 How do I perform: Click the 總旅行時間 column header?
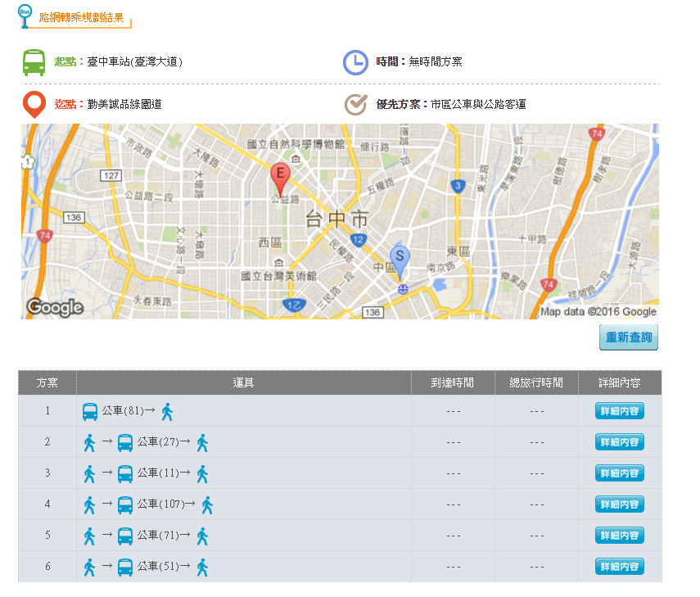tap(537, 382)
